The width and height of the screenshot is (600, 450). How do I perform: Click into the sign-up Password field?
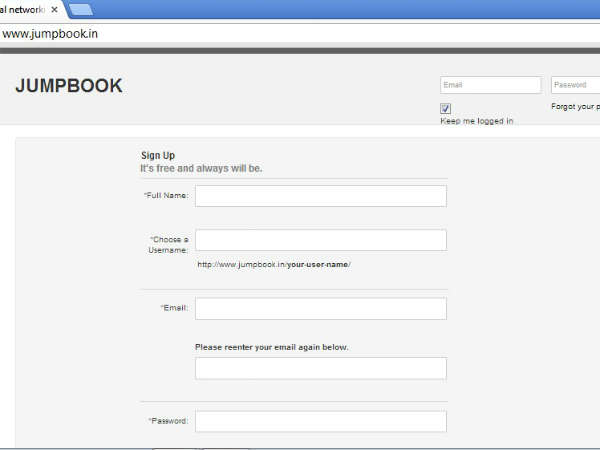click(x=321, y=421)
